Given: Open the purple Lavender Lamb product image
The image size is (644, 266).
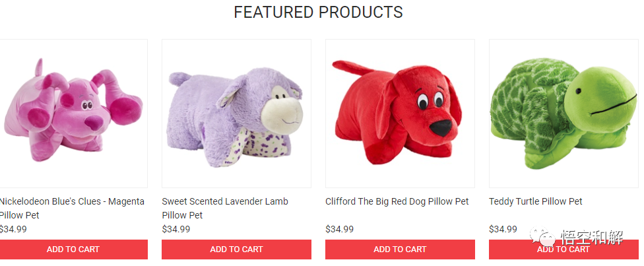Looking at the screenshot, I should coord(236,114).
